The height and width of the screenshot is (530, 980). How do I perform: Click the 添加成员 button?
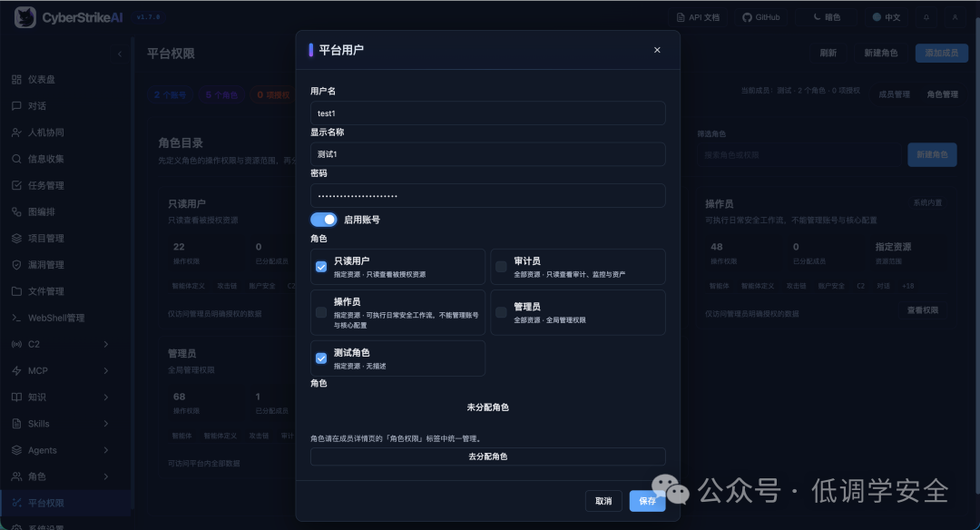942,54
